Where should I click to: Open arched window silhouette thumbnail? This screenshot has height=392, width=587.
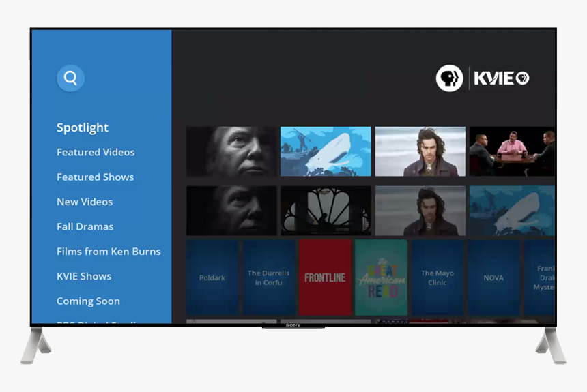click(x=326, y=211)
